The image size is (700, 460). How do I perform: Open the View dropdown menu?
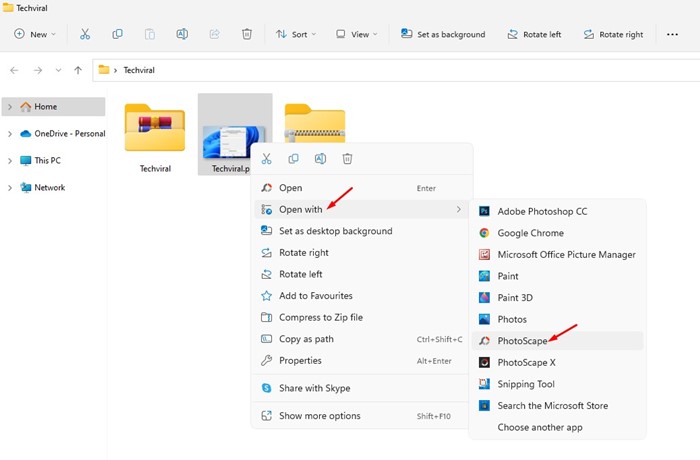[356, 34]
